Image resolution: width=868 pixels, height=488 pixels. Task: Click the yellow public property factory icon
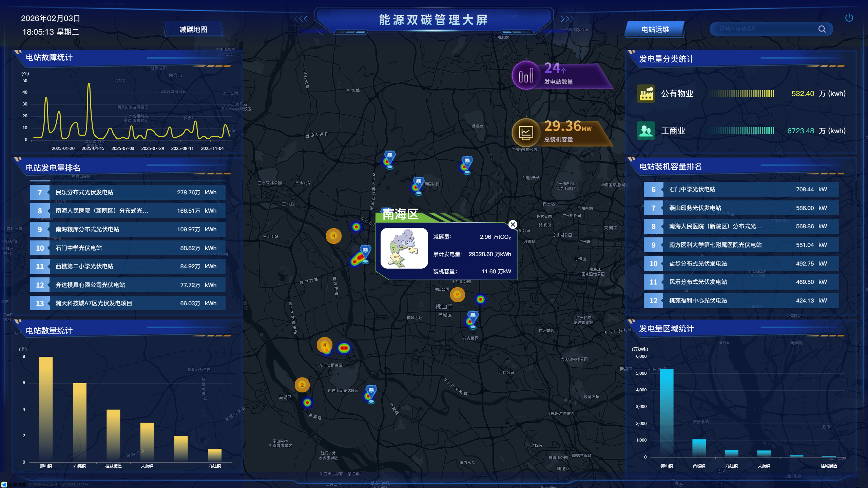point(646,94)
